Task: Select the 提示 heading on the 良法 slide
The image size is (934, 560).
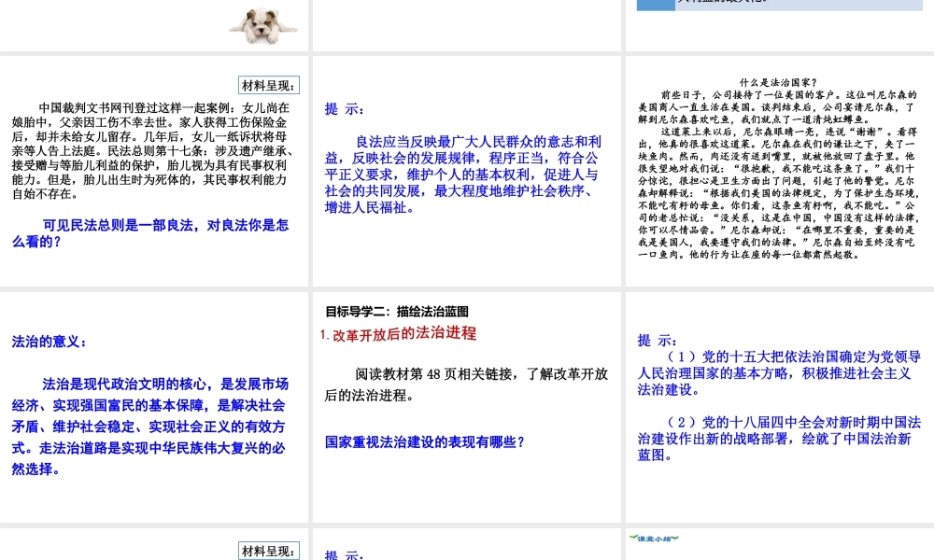Action: (345, 109)
